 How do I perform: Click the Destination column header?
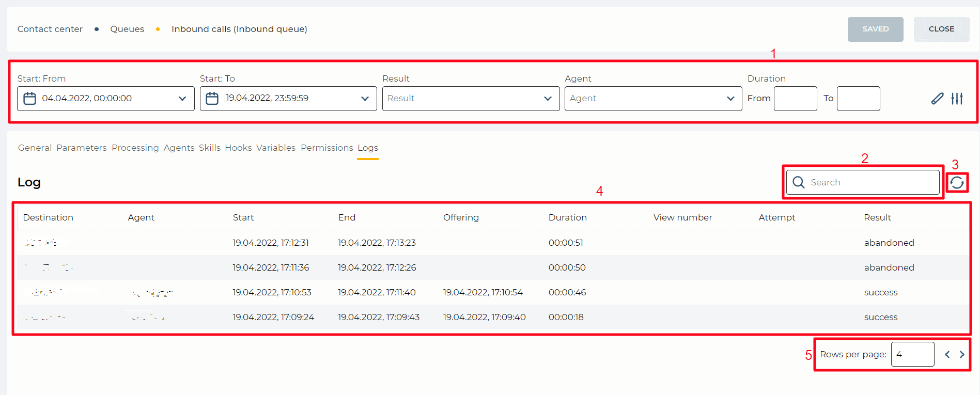tap(48, 217)
